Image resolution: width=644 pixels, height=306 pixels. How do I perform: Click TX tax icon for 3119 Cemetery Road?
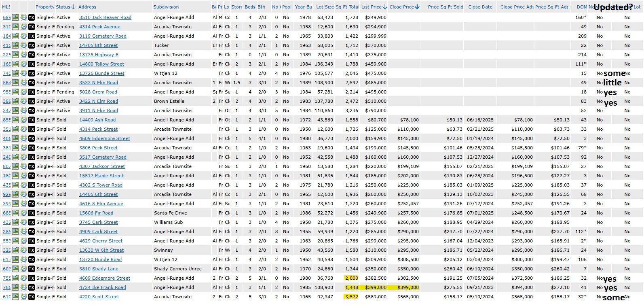pos(32,36)
